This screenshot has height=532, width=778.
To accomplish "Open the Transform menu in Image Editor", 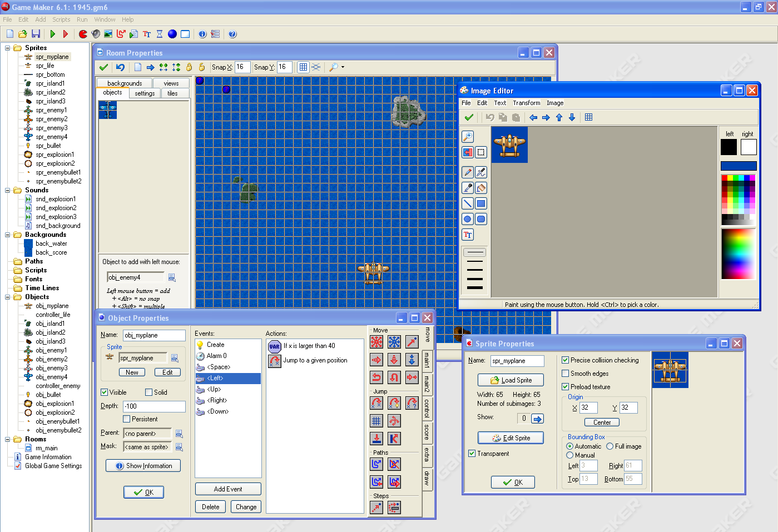I will (x=526, y=103).
